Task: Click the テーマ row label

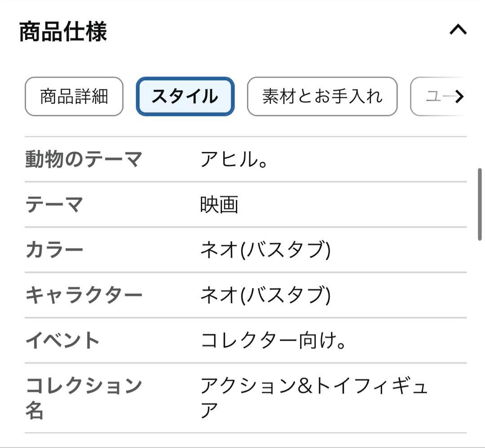Action: (54, 204)
